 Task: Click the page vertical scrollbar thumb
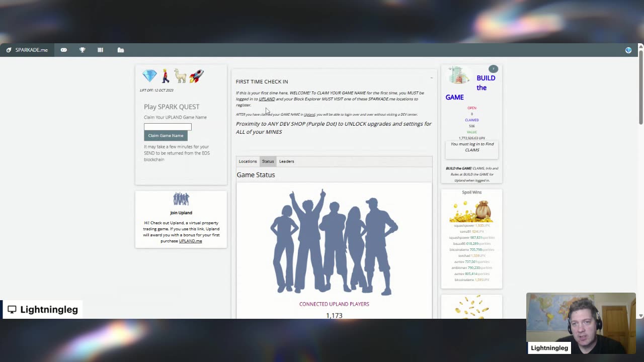(640, 86)
